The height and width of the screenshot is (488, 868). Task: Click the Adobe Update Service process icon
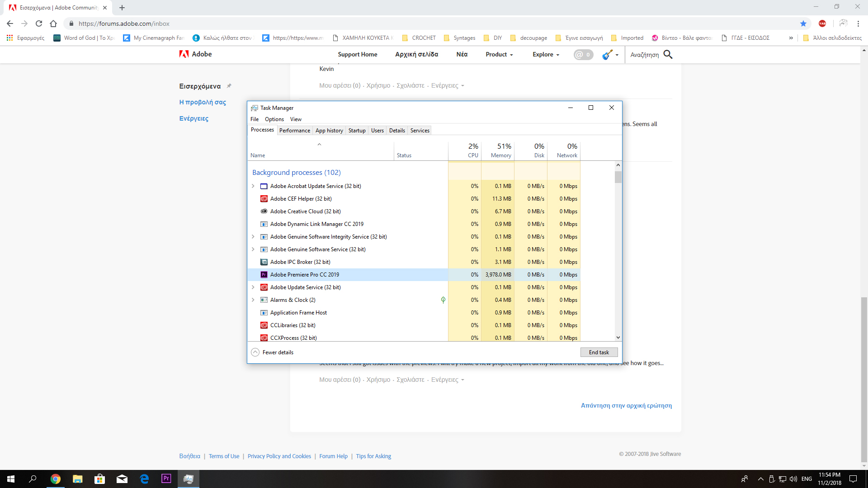[x=264, y=287]
